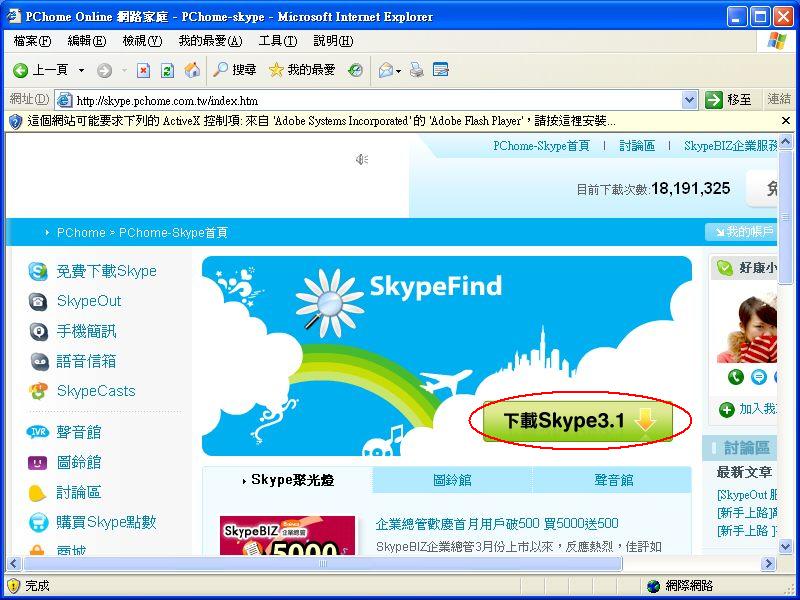The image size is (800, 600).
Task: Click the PChome-Skype首頁 breadcrumb link
Action: click(173, 233)
